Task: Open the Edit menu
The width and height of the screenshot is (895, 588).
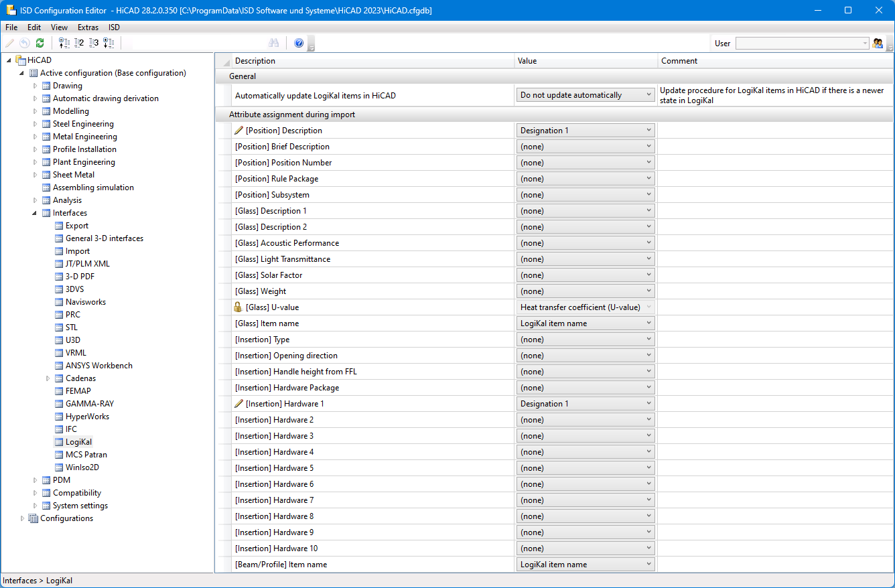Action: (x=34, y=27)
